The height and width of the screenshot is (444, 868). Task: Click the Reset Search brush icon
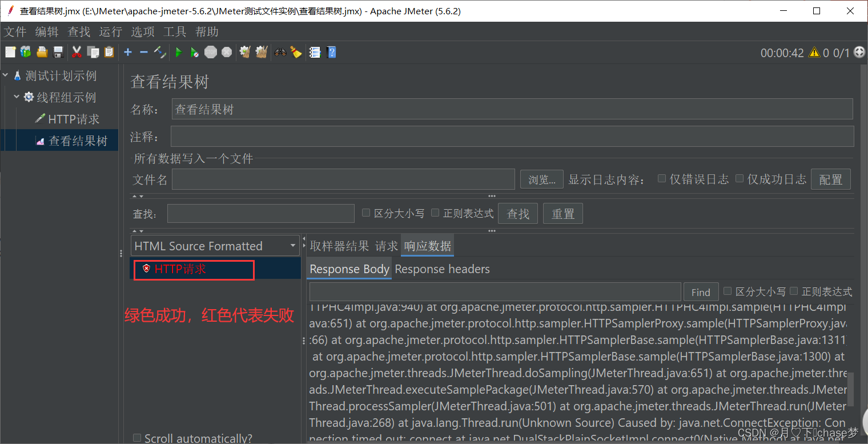(x=296, y=53)
